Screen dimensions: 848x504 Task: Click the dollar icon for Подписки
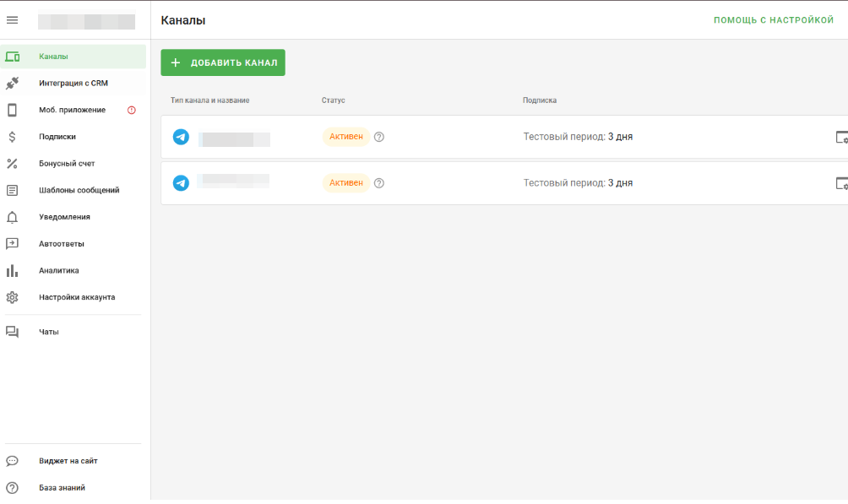pos(12,137)
